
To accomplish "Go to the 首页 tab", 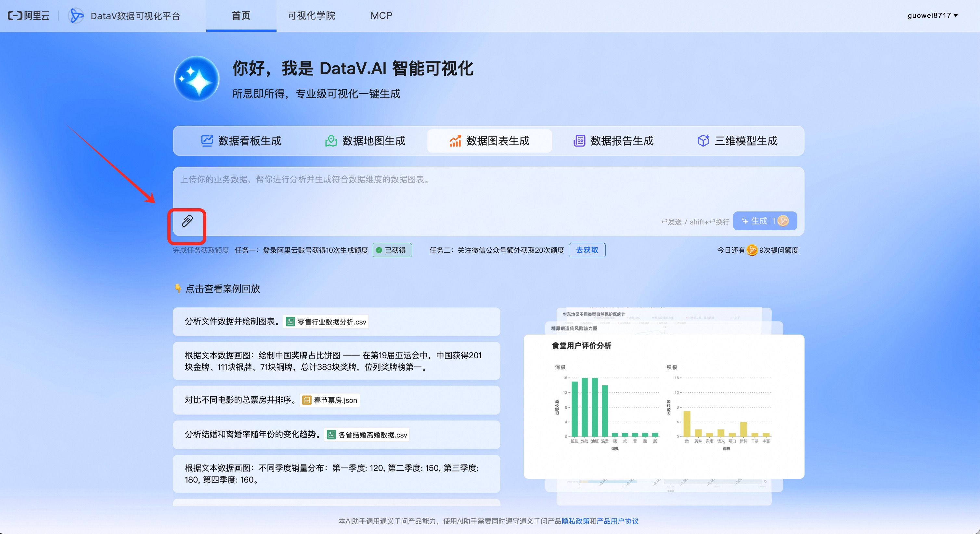I will [241, 16].
